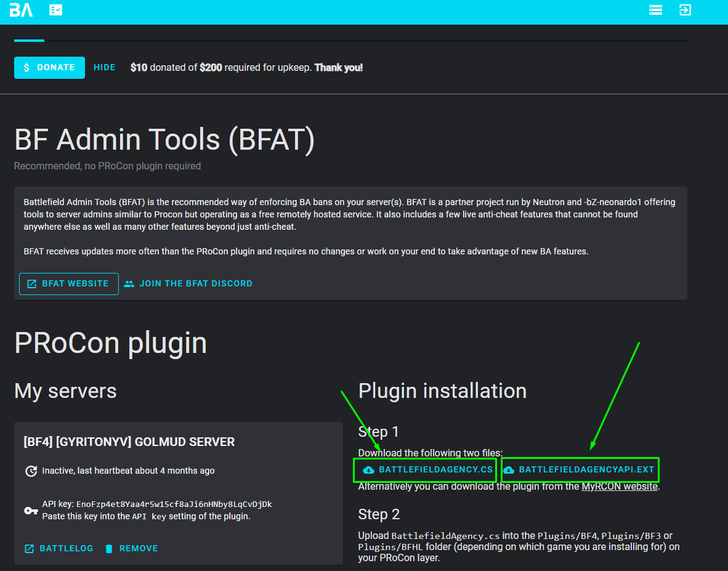Click the clock icon beside the inactive heartbeat status
The width and height of the screenshot is (728, 571).
[x=31, y=471]
